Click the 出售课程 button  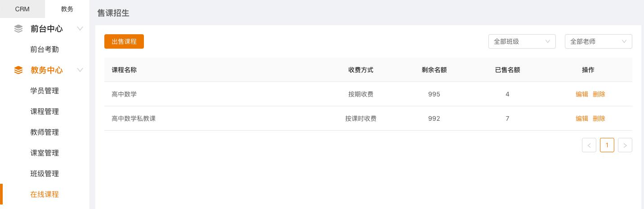(x=124, y=41)
